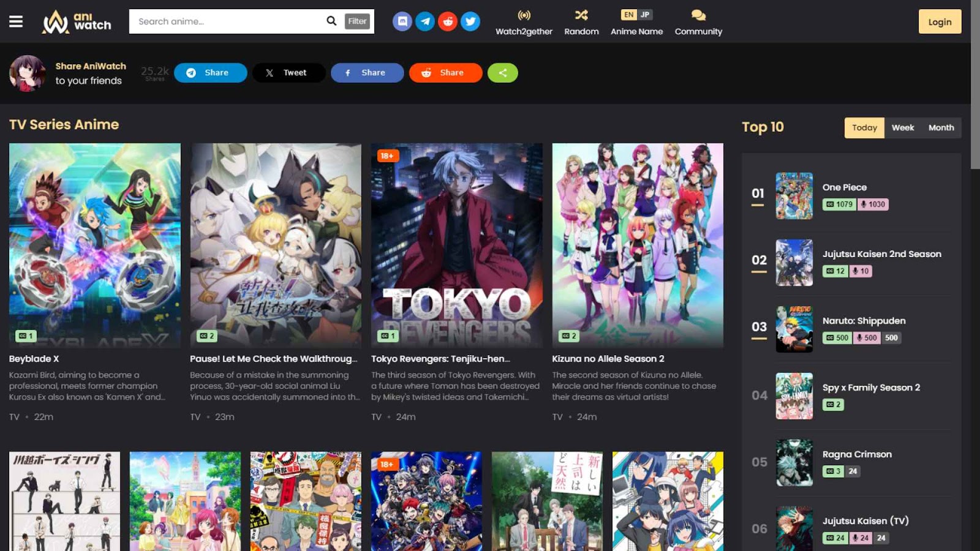This screenshot has width=980, height=551.
Task: Click the Naruto: Shippuden thumbnail
Action: point(794,329)
